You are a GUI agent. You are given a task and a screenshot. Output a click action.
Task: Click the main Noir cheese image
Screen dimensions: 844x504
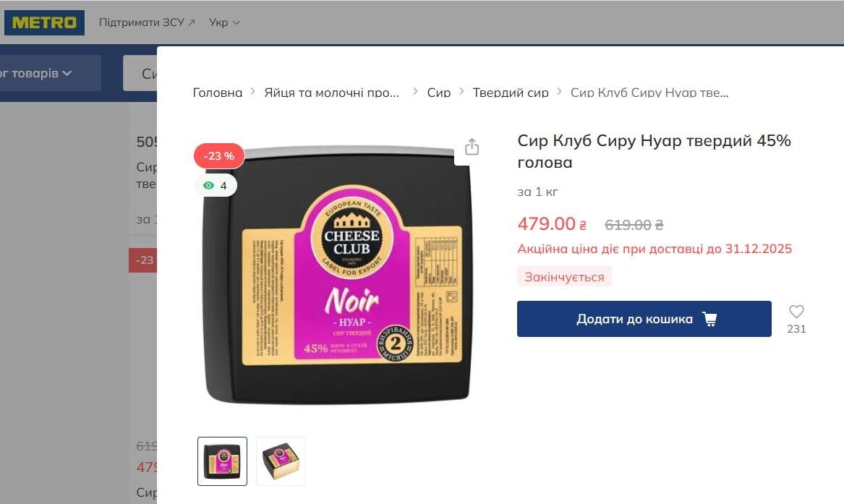tap(337, 274)
